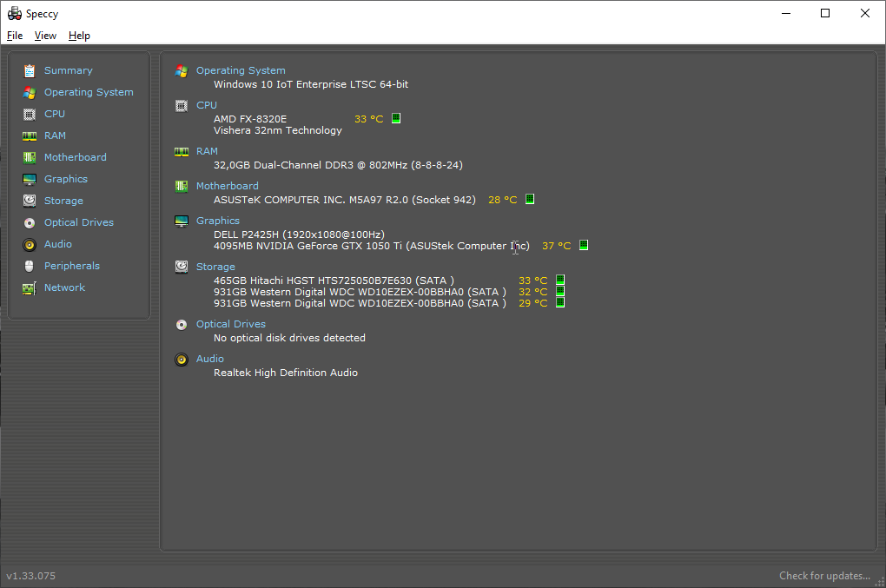Click the Network card icon in sidebar
The height and width of the screenshot is (588, 886).
pos(30,288)
